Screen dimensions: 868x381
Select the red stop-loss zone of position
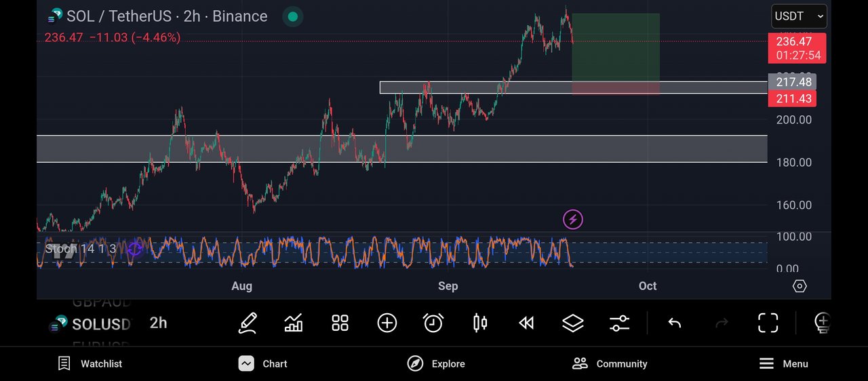[x=616, y=88]
